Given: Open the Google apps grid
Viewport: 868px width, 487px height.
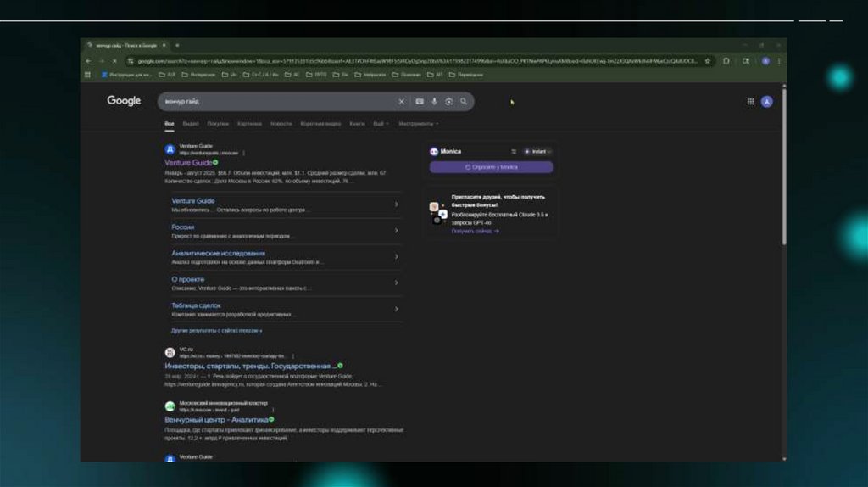Looking at the screenshot, I should [751, 102].
